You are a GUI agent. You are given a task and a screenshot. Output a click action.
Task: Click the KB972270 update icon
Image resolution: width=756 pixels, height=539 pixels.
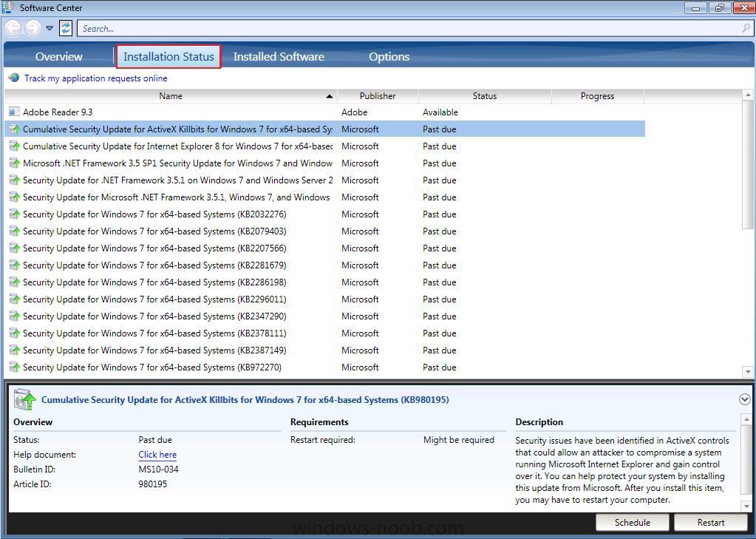[x=15, y=367]
